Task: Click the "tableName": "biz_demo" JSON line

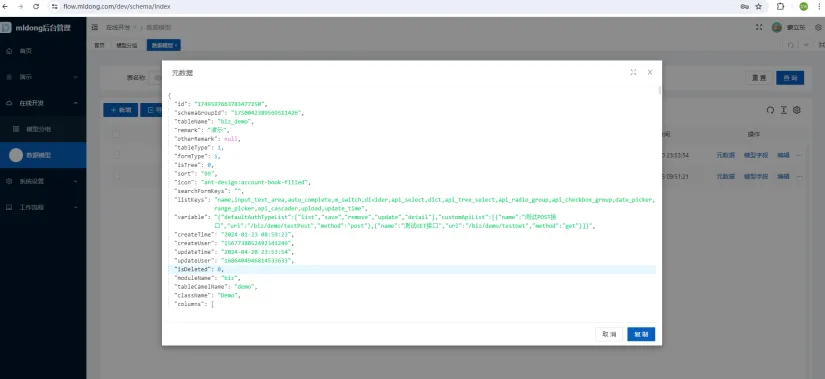Action: [x=215, y=122]
